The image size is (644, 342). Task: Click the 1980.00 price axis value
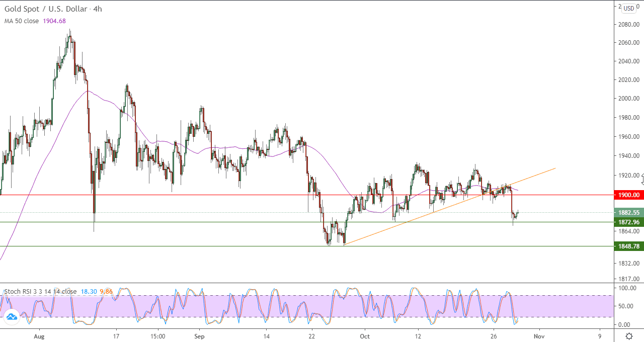[629, 118]
